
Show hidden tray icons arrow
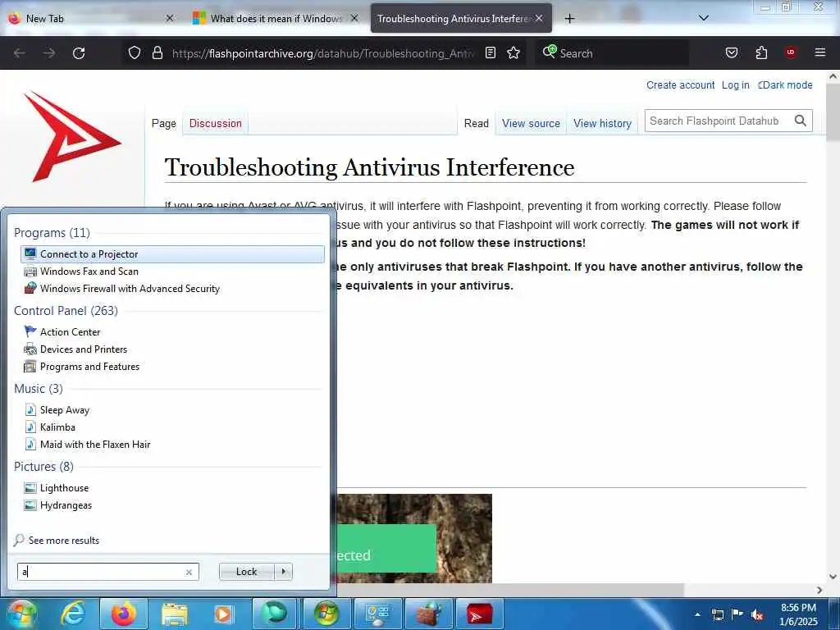[x=697, y=615]
